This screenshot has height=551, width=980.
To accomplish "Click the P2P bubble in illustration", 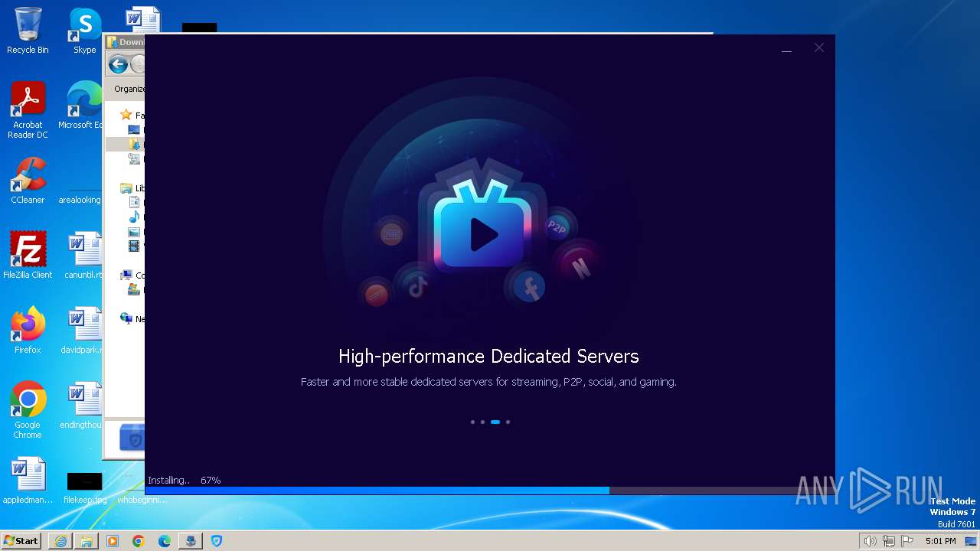I will (556, 227).
